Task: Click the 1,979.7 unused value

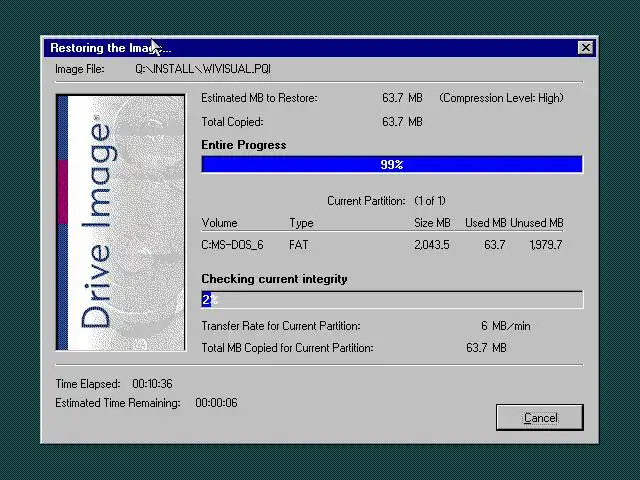Action: (546, 245)
